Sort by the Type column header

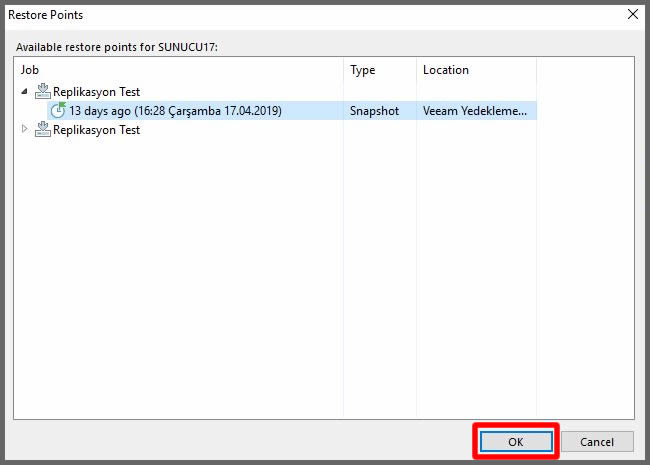(380, 70)
